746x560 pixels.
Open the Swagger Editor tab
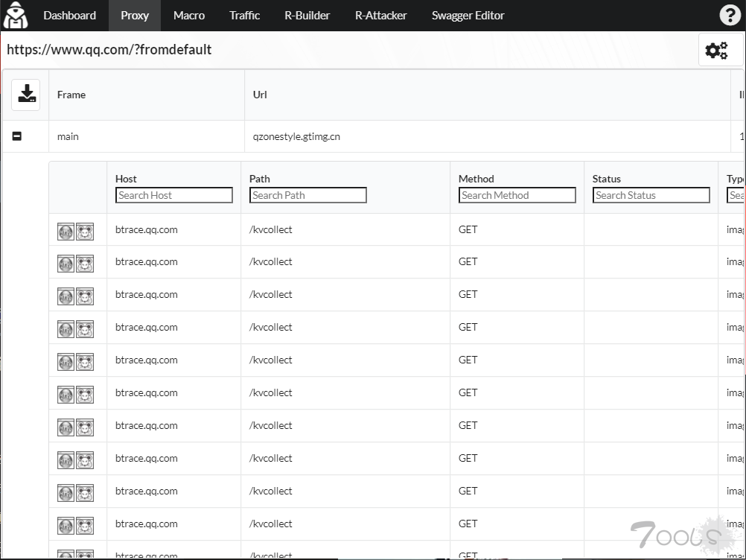pyautogui.click(x=468, y=16)
